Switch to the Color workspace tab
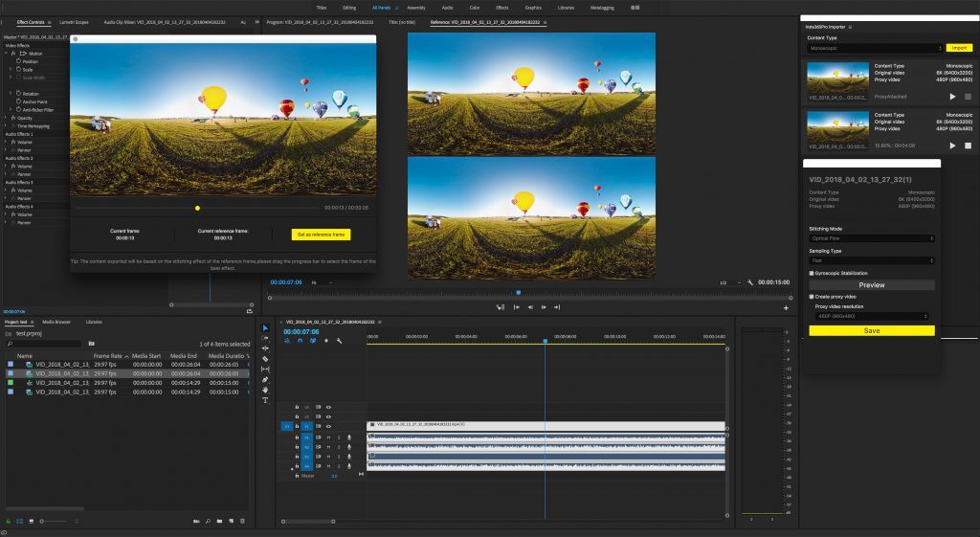The image size is (980, 537). pyautogui.click(x=476, y=7)
